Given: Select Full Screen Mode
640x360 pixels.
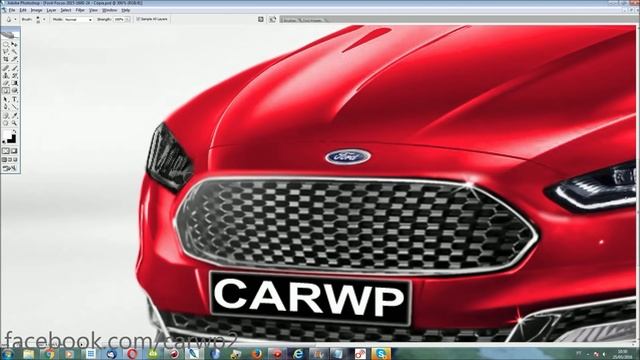Looking at the screenshot, I should [x=16, y=160].
